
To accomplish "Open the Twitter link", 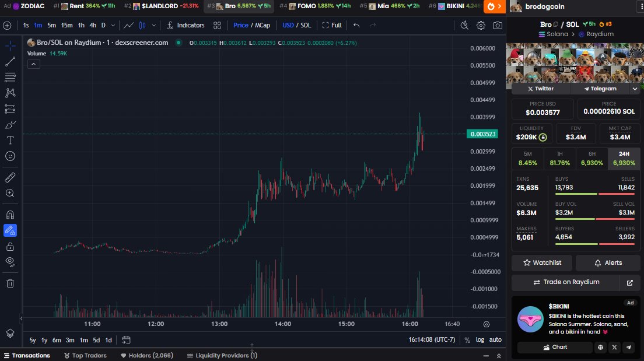I will pos(541,89).
